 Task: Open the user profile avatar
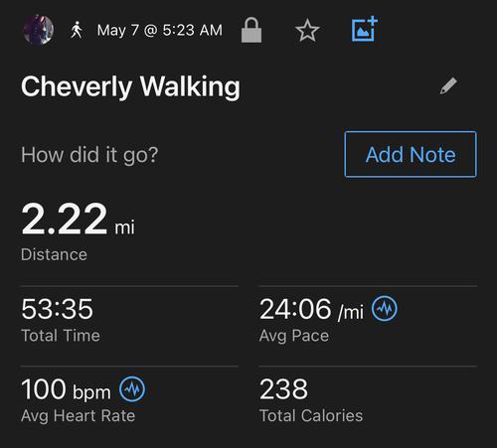pyautogui.click(x=38, y=30)
